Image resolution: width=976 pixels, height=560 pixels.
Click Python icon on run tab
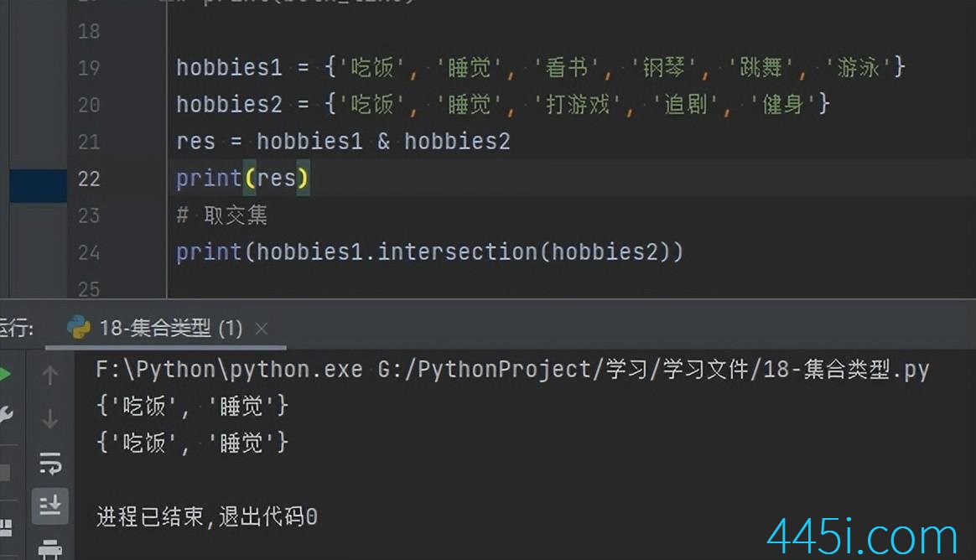(x=79, y=328)
